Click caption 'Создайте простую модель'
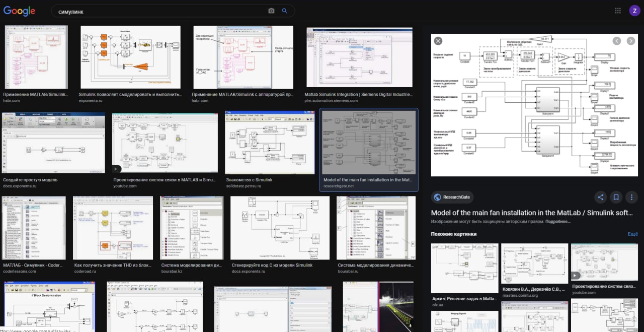644x332 pixels. [30, 180]
